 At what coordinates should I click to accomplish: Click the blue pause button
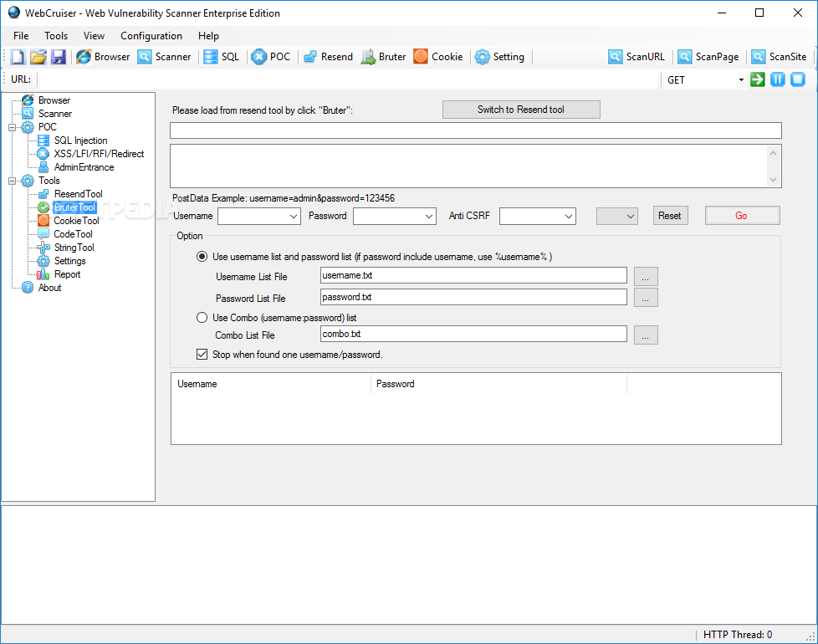point(778,79)
